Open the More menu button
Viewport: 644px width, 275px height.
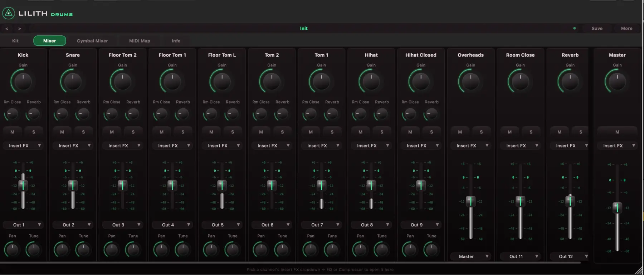[x=627, y=29]
